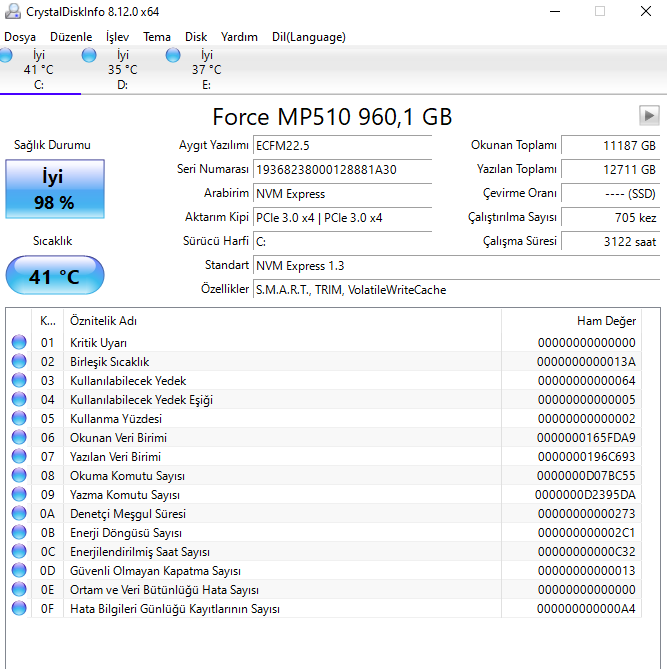Viewport: 667px width, 669px height.
Task: Open the Yardım menu
Action: click(x=239, y=37)
